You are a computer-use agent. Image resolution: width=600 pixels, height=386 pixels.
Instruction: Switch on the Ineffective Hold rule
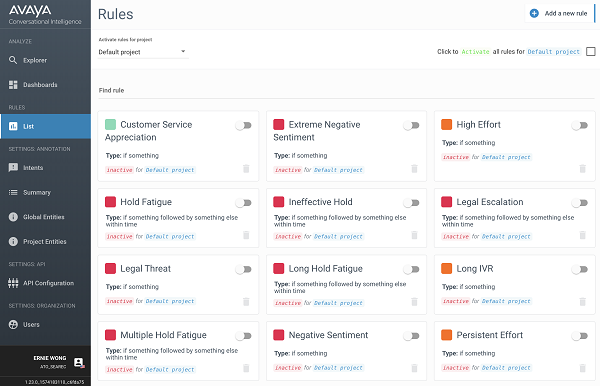[x=412, y=203]
